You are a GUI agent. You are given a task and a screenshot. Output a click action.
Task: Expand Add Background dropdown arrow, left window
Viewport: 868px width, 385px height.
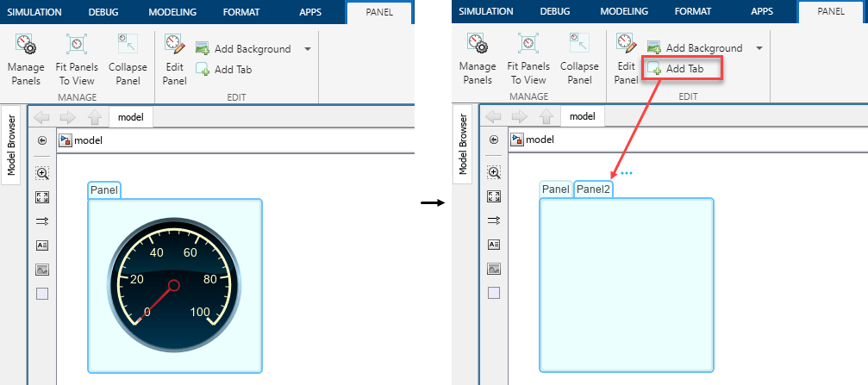(x=307, y=49)
